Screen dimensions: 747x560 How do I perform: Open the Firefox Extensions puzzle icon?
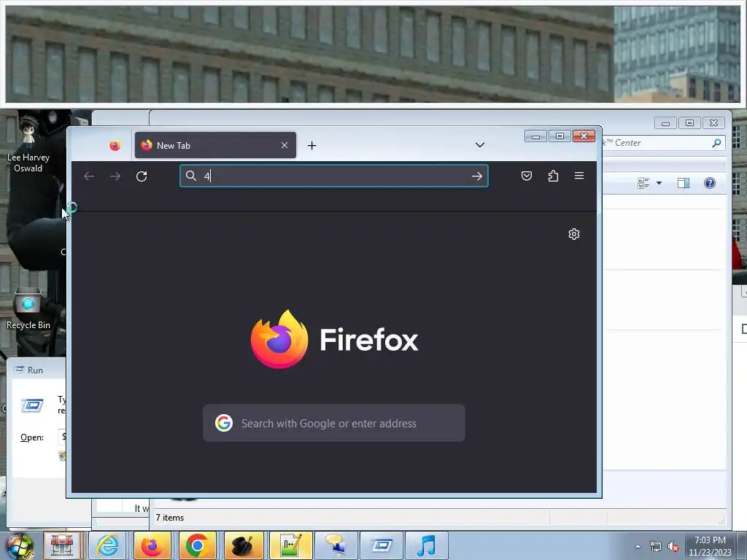pos(553,176)
